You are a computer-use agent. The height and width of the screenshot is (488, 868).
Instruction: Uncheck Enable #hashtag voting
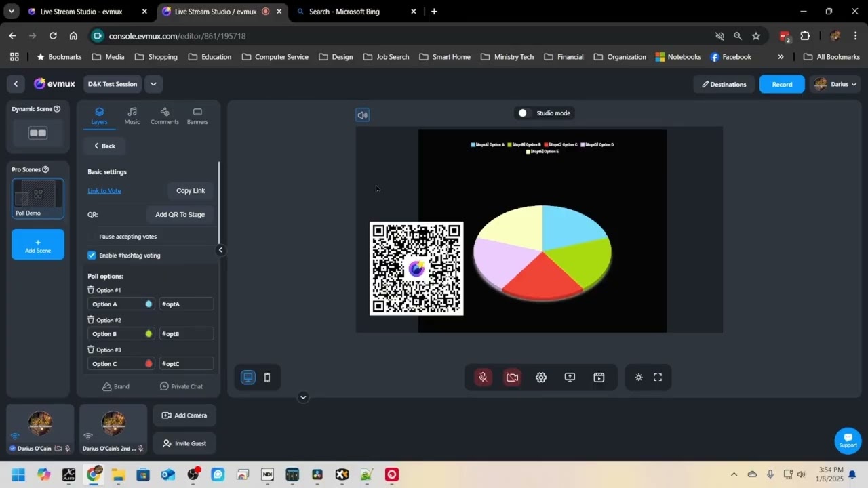coord(92,256)
